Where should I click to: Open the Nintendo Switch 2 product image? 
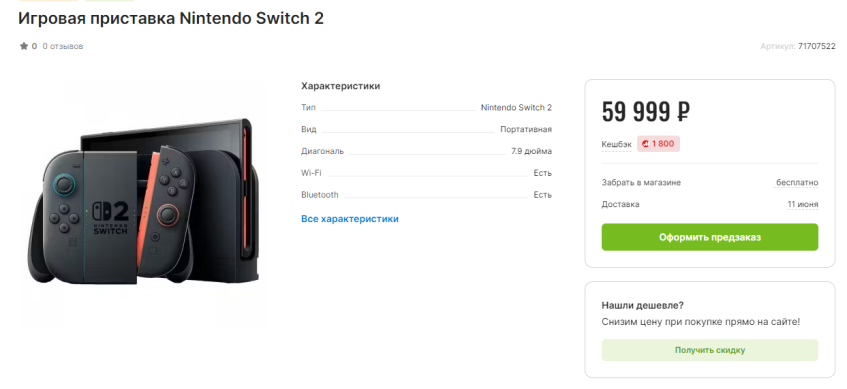tap(143, 203)
